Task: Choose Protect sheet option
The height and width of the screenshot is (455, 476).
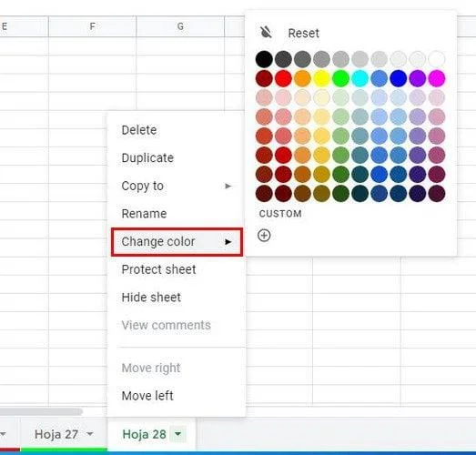Action: (158, 269)
